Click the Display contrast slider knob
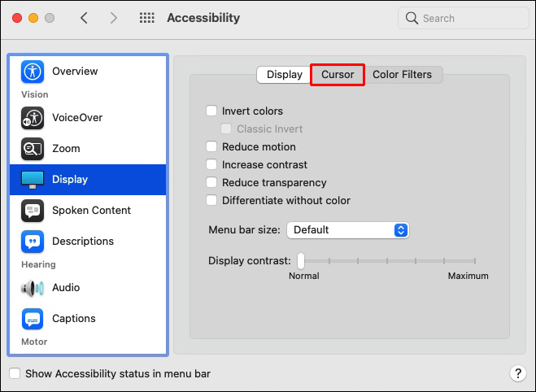Image resolution: width=536 pixels, height=392 pixels. 301,261
